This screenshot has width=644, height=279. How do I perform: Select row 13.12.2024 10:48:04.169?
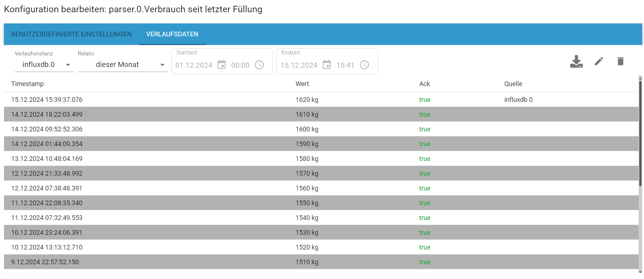[321, 159]
